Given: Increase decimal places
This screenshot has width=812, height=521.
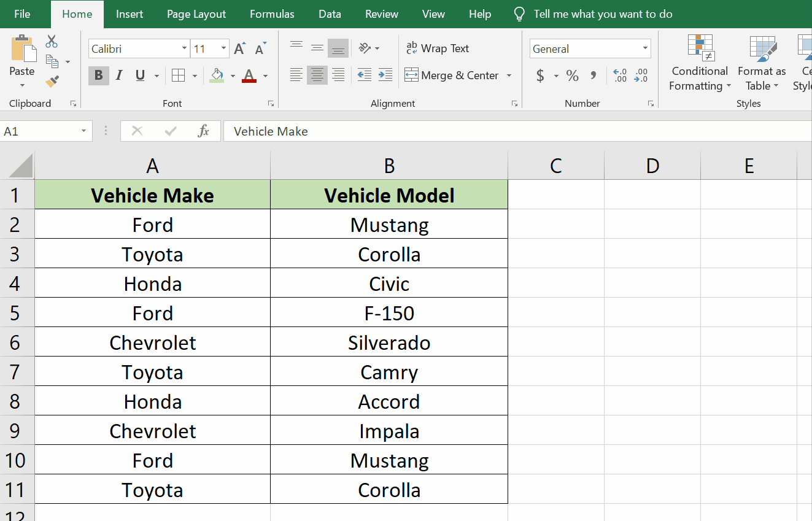Looking at the screenshot, I should 620,75.
